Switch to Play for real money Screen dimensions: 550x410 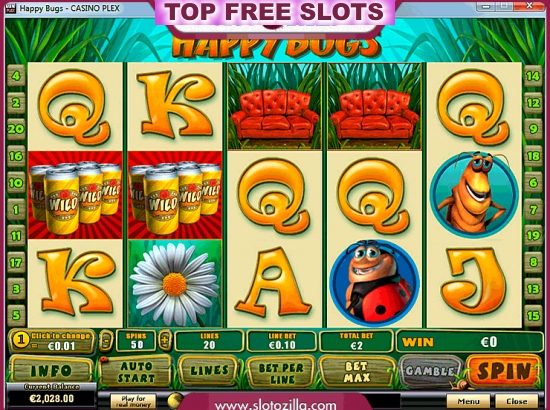coord(133,401)
